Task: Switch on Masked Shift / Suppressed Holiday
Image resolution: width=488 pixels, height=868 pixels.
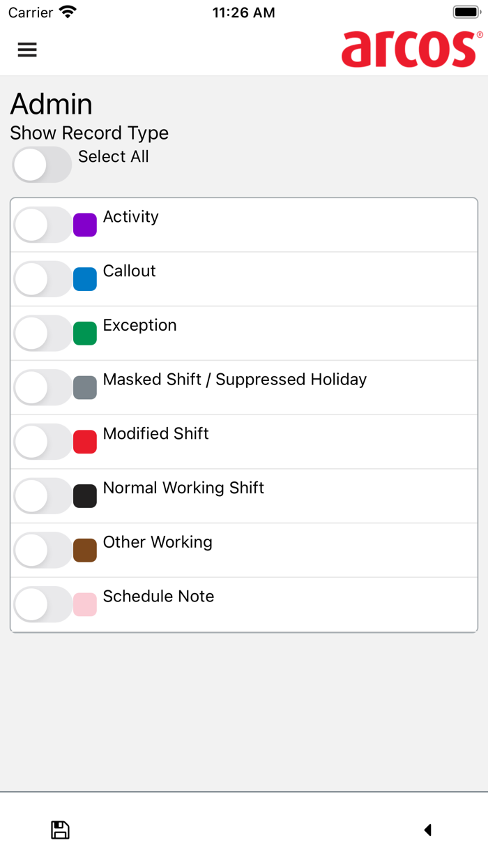Action: [x=42, y=387]
